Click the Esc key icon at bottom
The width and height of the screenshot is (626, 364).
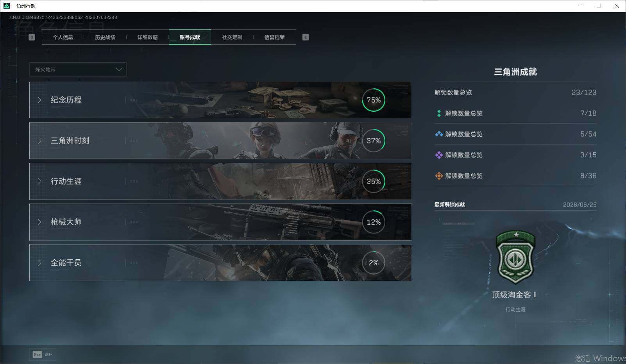(37, 355)
